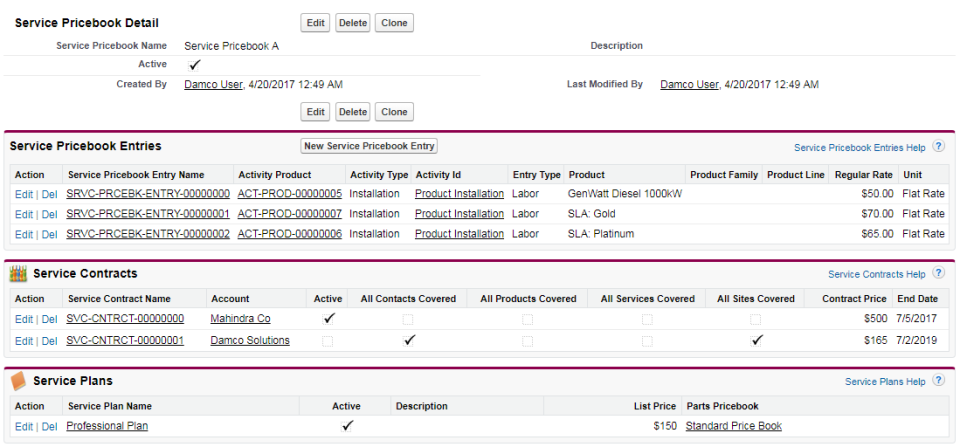Open entry SRVC-PRCEBK-ENTRY-00000001
Image resolution: width=960 pixels, height=447 pixels.
[148, 214]
